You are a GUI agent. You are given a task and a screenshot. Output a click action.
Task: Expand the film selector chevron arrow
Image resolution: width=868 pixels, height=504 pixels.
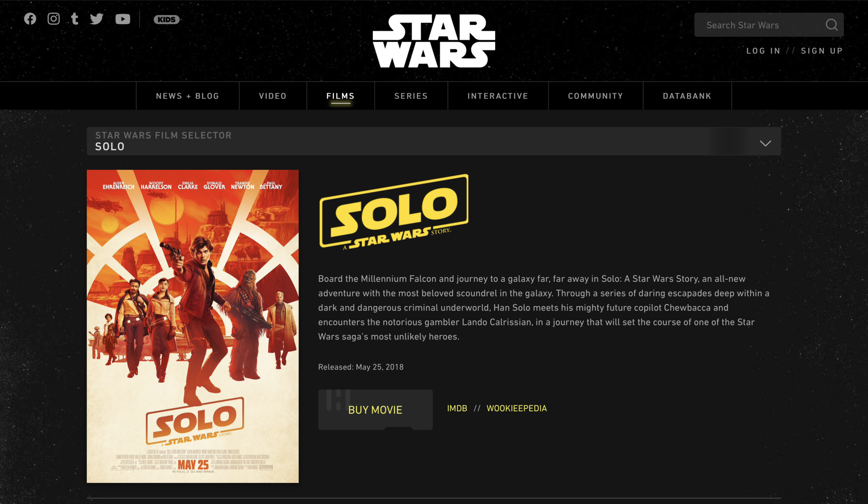[x=765, y=143]
